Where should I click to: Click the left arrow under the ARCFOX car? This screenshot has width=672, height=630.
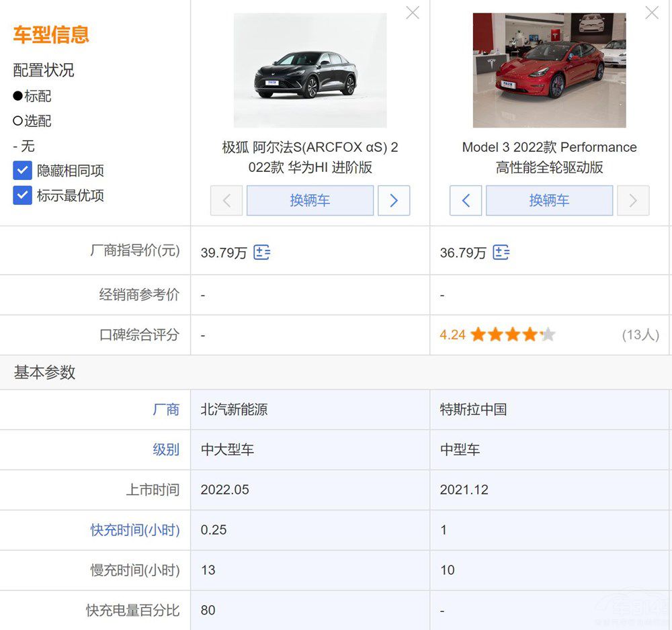tap(226, 201)
